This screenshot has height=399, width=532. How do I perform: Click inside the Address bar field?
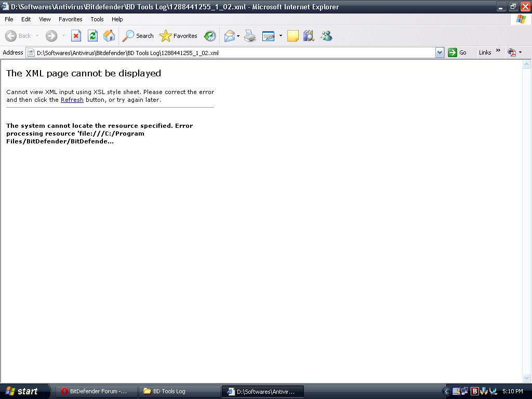click(235, 52)
